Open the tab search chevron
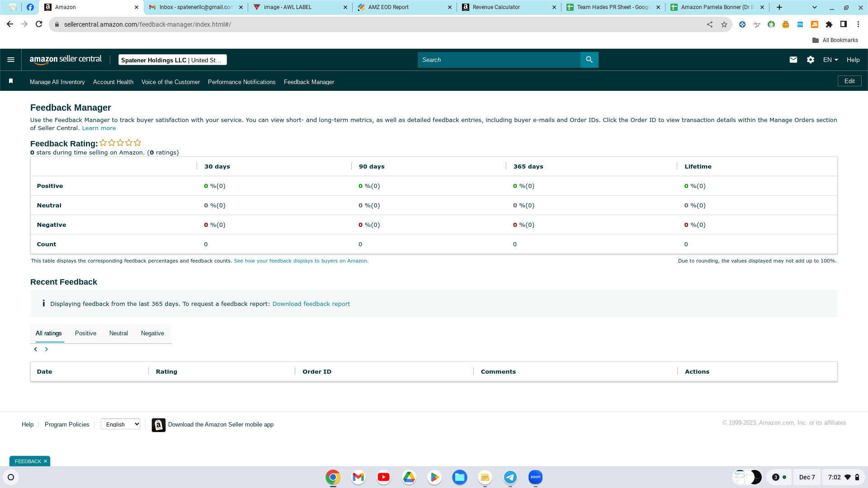868x488 pixels. pos(815,7)
